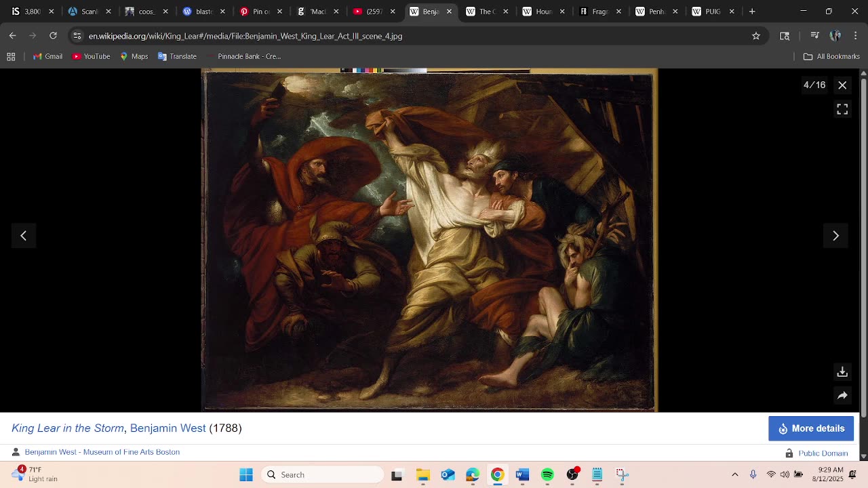Open Notepad from the taskbar

coord(597,475)
